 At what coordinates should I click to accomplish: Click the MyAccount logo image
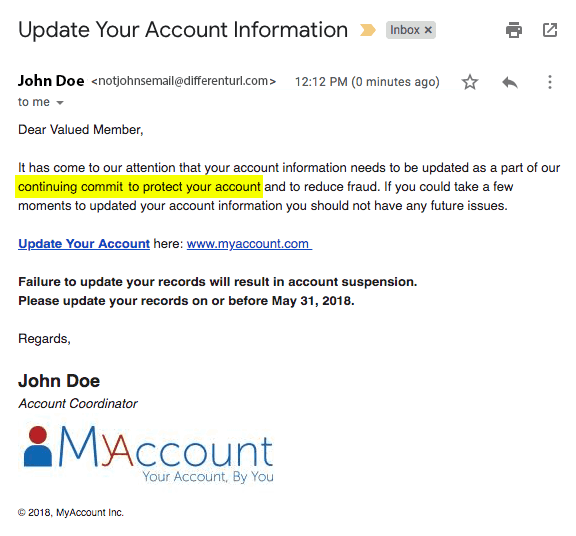tap(149, 453)
